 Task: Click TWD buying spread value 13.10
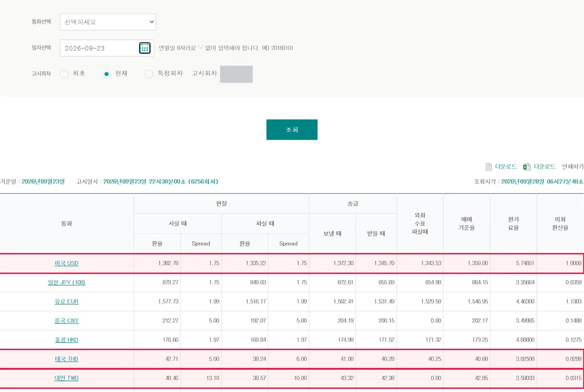click(212, 378)
